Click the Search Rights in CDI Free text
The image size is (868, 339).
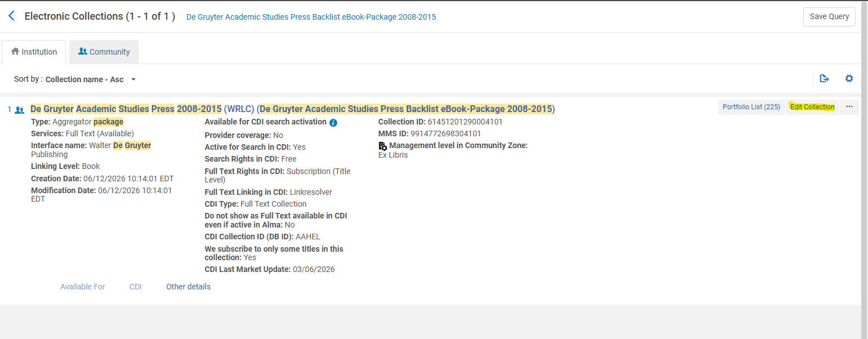(251, 159)
